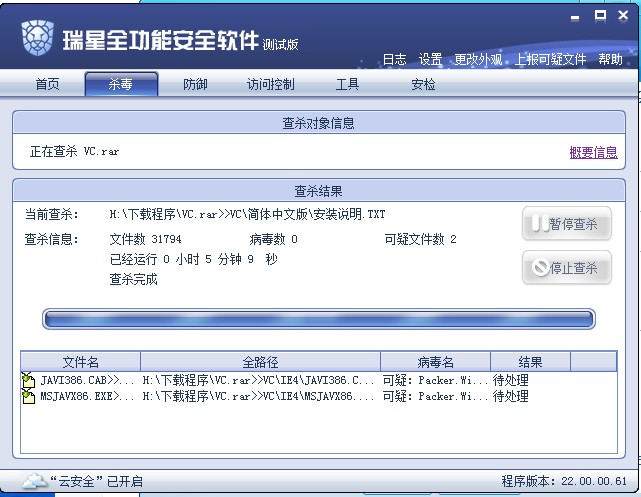Image resolution: width=641 pixels, height=497 pixels.
Task: Click the JAVI386.CAB file icon
Action: [29, 380]
